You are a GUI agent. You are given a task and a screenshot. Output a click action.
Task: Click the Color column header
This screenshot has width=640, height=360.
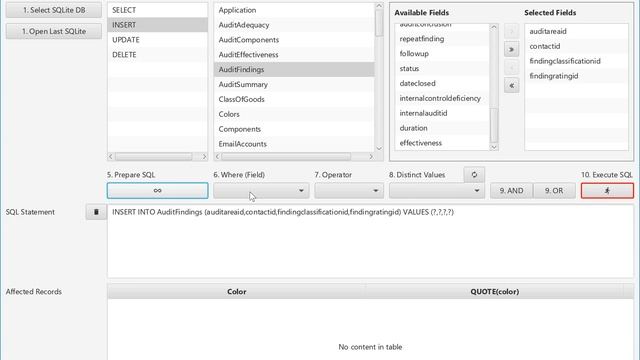[x=237, y=291]
